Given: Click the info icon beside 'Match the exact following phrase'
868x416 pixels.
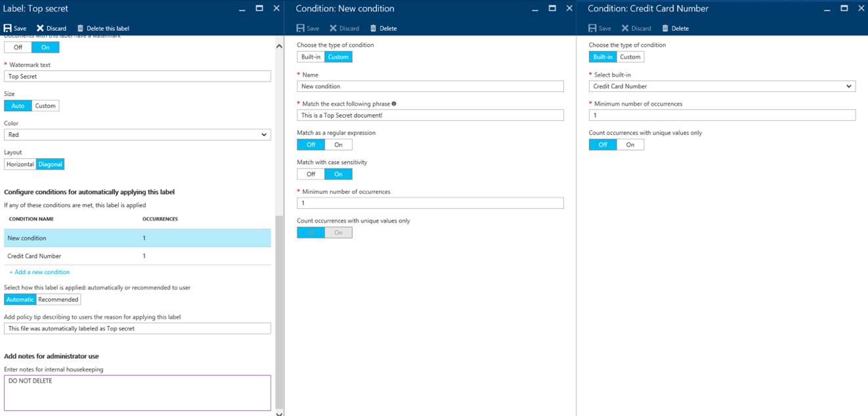Looking at the screenshot, I should [394, 104].
